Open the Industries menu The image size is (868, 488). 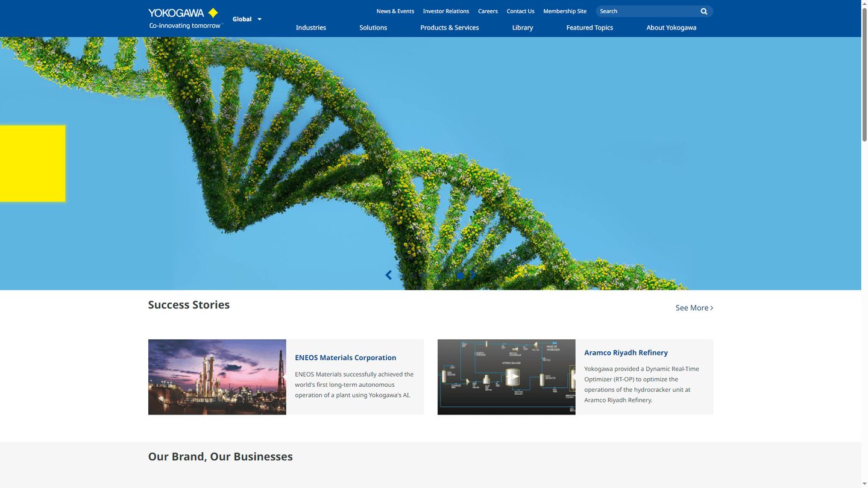(311, 28)
